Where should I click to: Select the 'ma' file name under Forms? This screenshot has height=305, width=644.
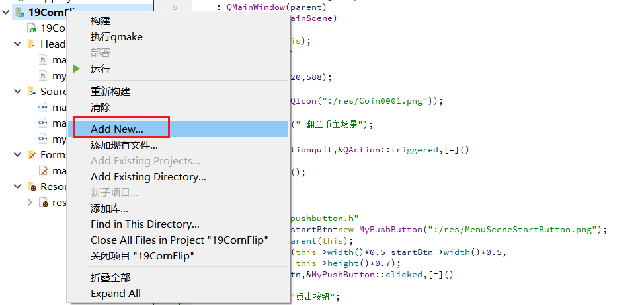tap(59, 170)
